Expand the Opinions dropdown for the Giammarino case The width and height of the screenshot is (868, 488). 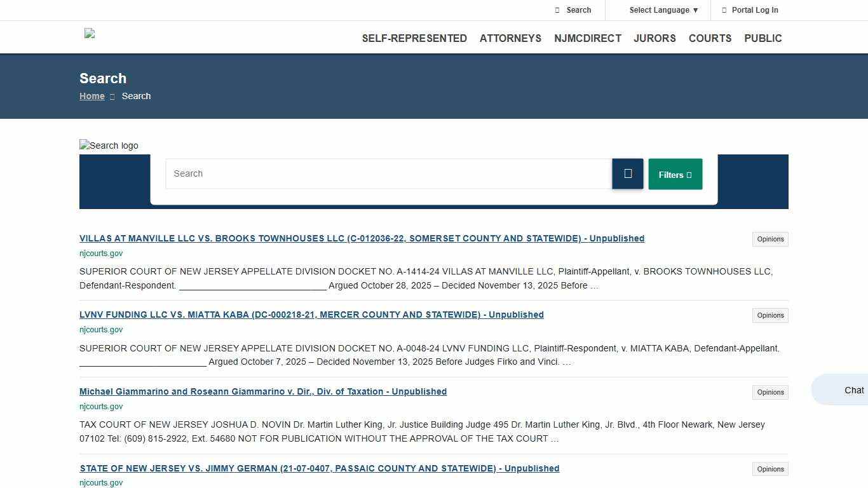pos(770,392)
